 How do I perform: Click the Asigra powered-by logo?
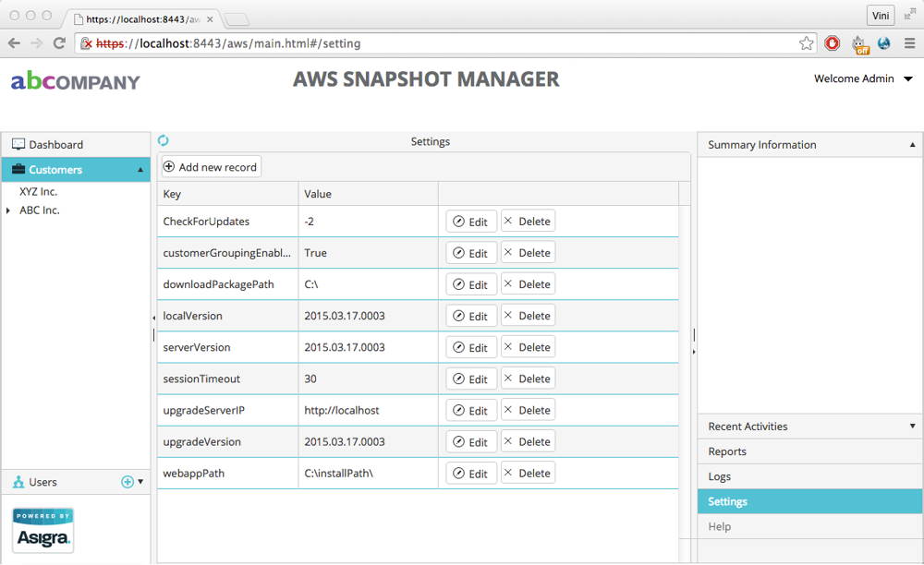click(x=43, y=530)
